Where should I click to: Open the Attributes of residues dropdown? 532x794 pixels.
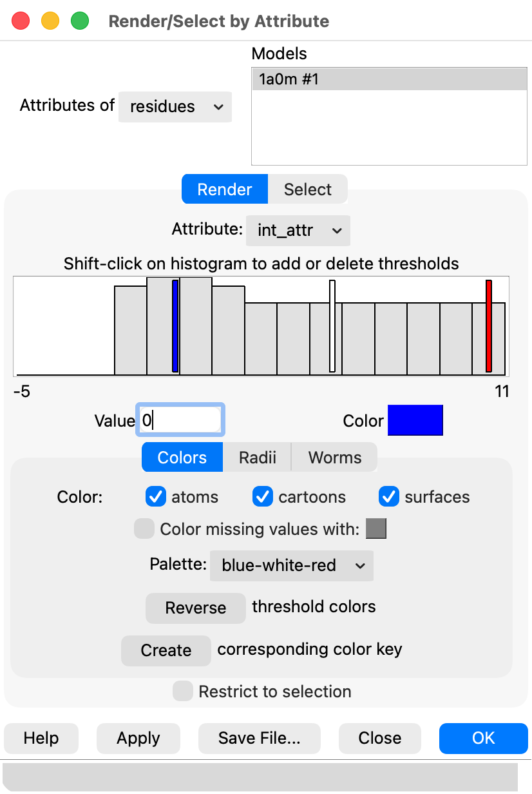tap(175, 106)
